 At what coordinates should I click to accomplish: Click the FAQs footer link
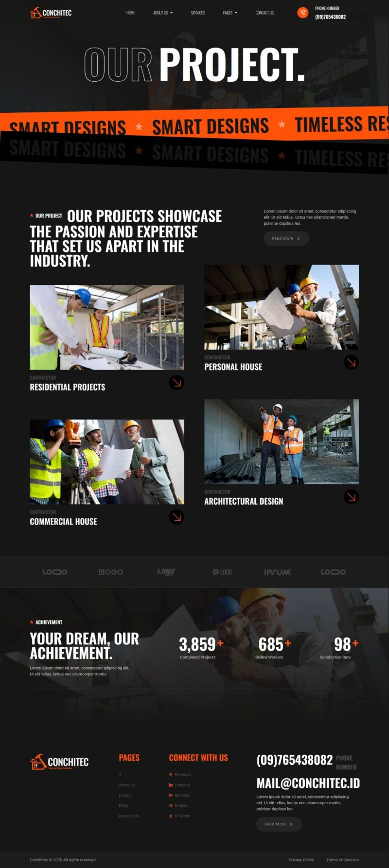click(x=124, y=806)
